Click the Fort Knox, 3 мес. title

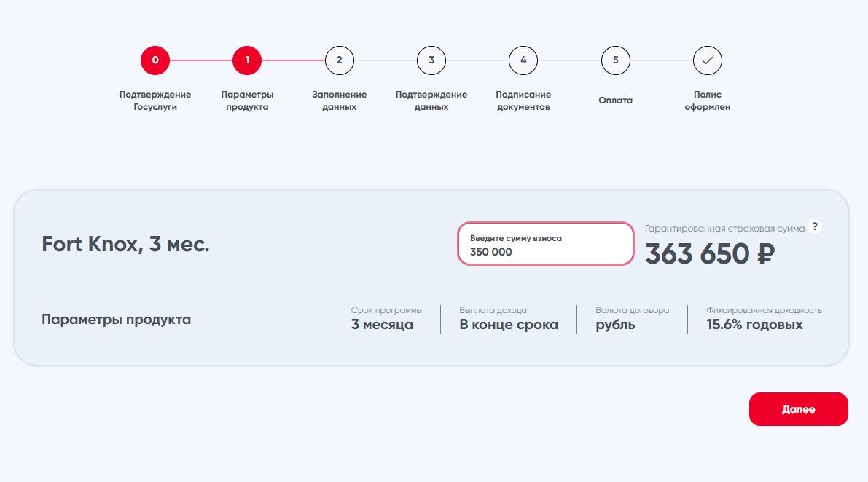(125, 245)
